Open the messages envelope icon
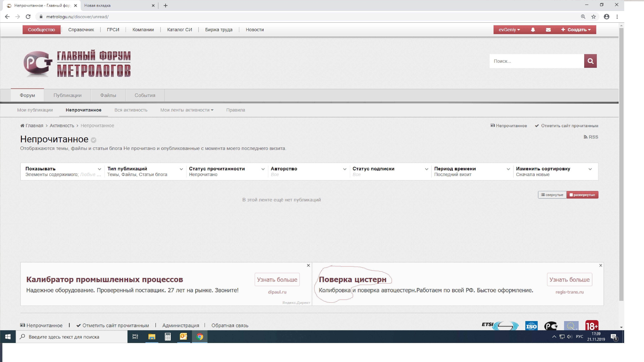This screenshot has width=644, height=362. 548,30
